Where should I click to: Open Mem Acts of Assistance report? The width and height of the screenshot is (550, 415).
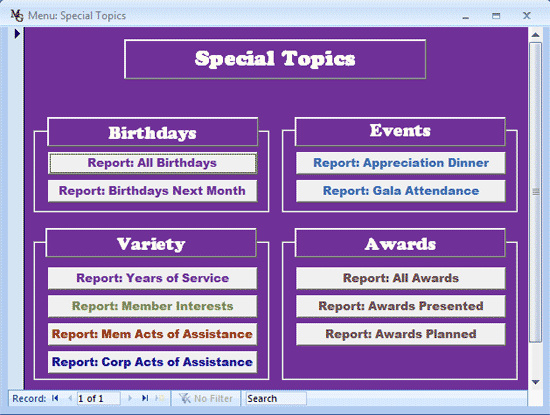click(152, 334)
